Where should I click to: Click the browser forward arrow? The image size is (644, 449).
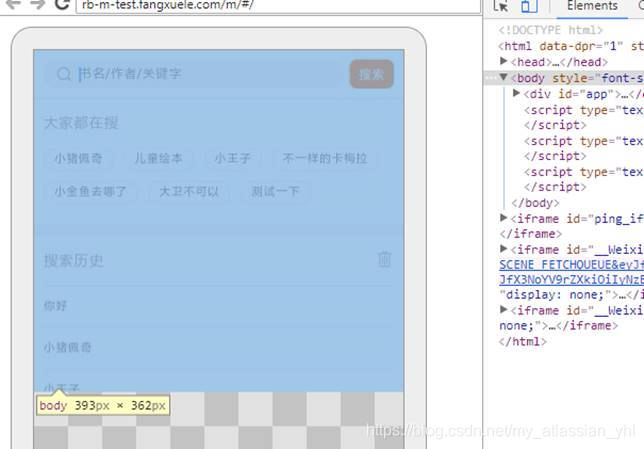click(38, 4)
